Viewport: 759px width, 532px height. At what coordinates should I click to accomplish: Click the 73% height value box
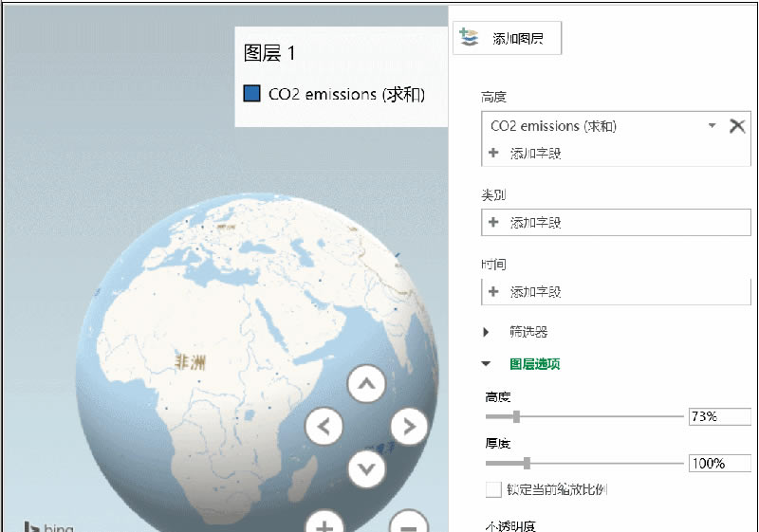click(720, 416)
